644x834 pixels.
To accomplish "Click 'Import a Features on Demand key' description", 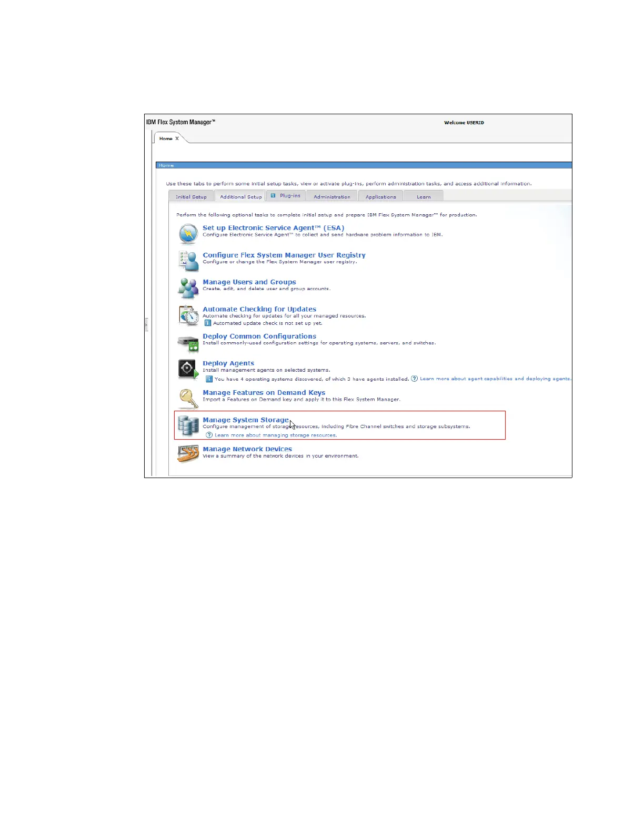I will pos(301,399).
